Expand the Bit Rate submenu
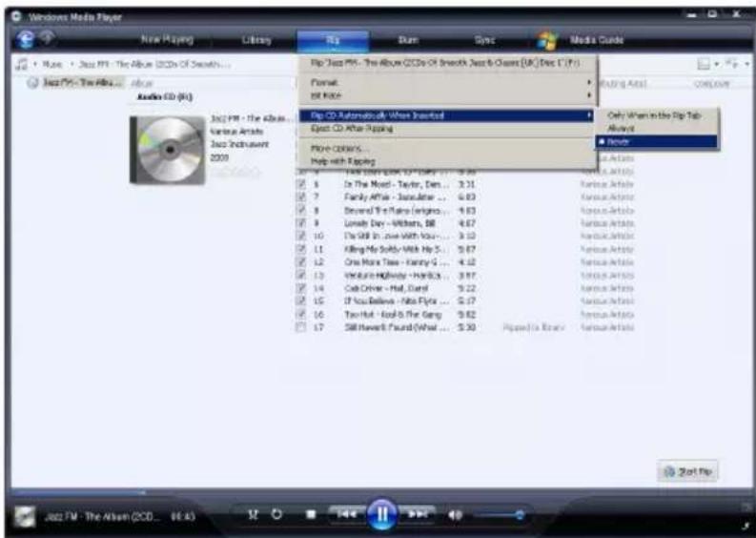Screen dimensions: 756x538 tap(447, 95)
